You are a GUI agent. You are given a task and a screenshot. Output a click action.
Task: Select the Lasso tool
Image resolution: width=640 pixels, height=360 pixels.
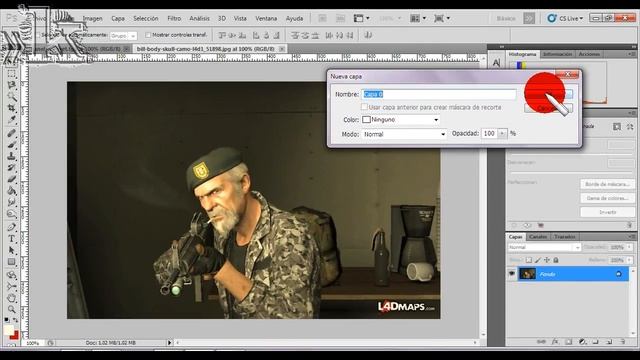11,85
